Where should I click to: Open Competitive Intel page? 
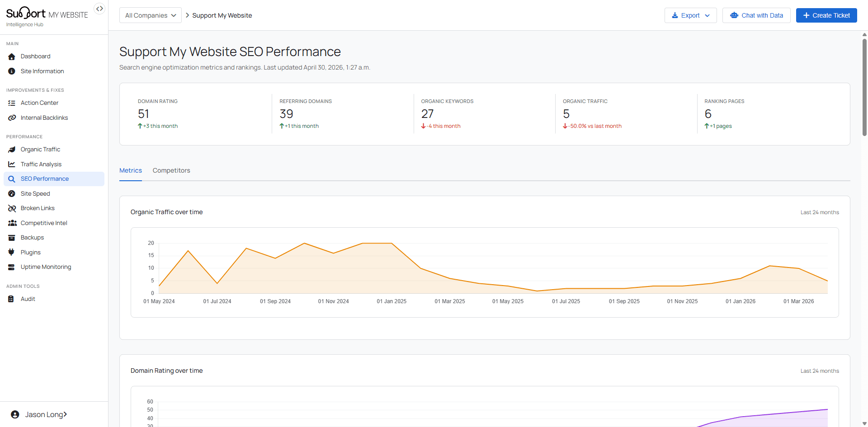tap(54, 223)
